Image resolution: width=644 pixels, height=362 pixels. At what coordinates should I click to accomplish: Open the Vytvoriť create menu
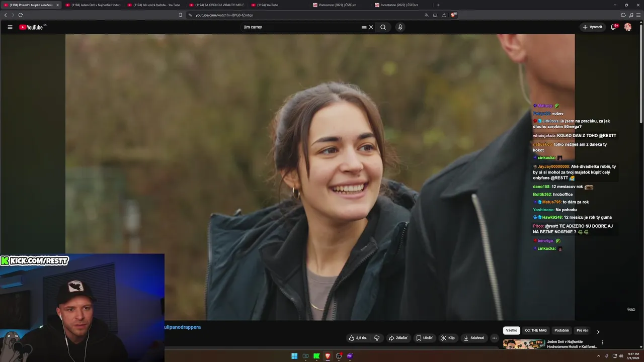click(592, 27)
